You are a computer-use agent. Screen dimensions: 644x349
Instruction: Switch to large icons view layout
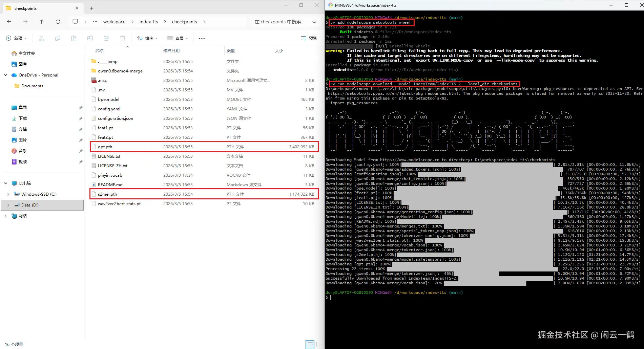tap(318, 344)
